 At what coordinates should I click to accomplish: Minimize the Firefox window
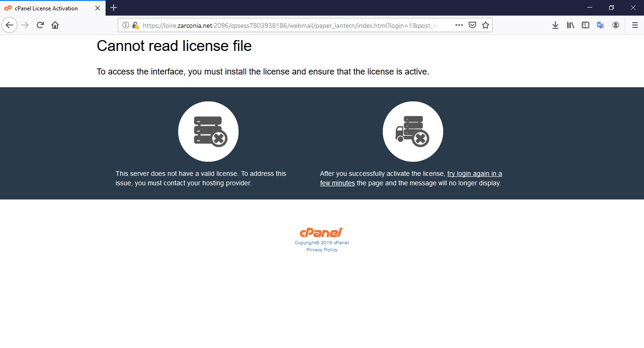tap(590, 8)
